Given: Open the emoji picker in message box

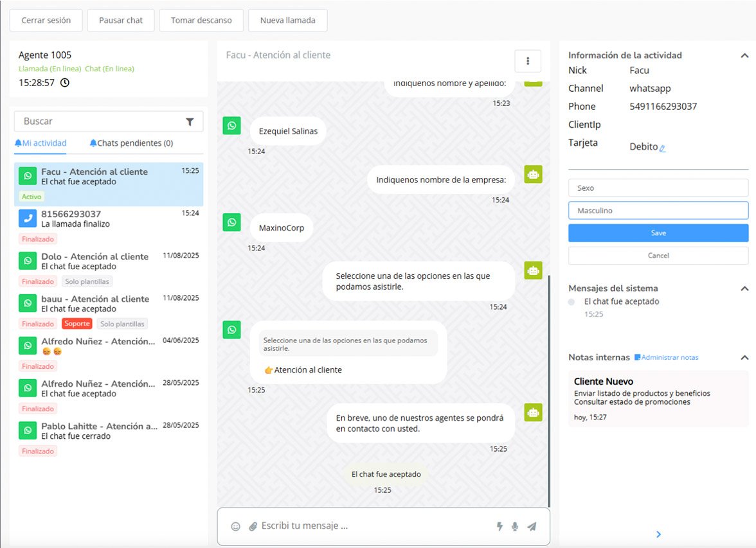Looking at the screenshot, I should click(235, 526).
